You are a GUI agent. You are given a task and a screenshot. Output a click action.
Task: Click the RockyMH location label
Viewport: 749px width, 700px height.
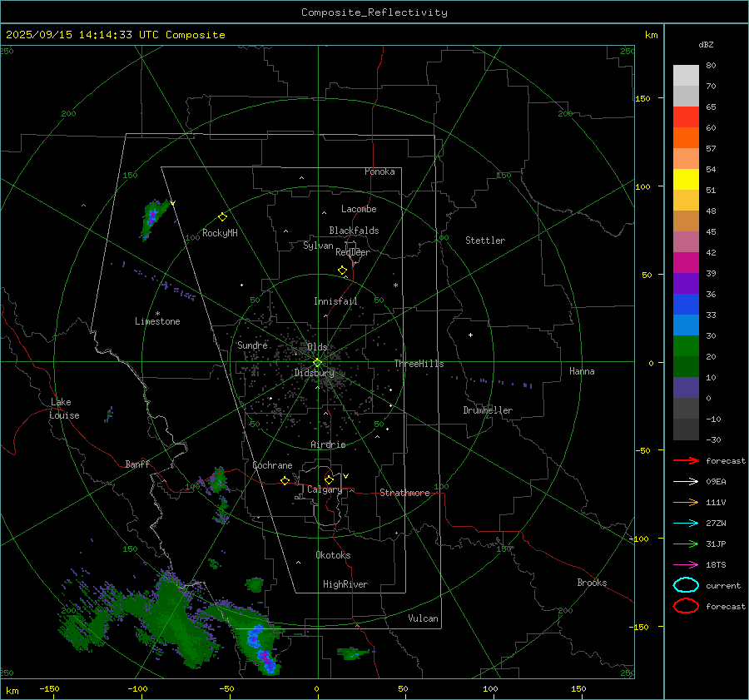[220, 233]
